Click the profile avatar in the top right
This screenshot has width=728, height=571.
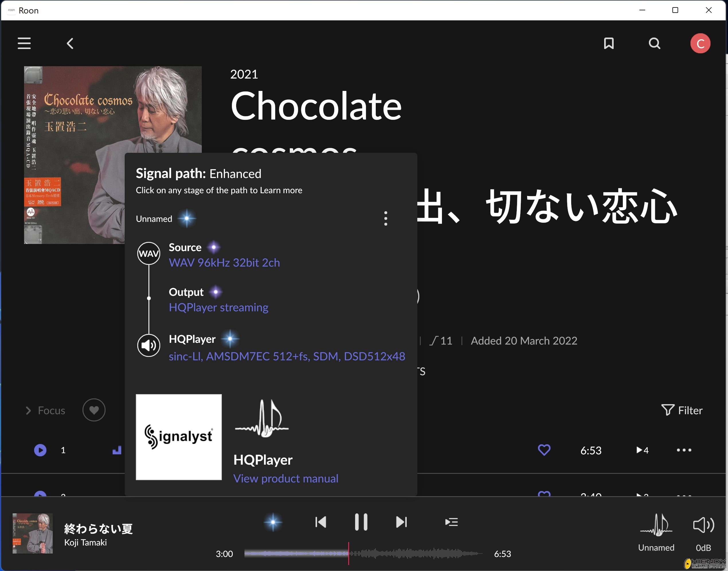coord(700,43)
